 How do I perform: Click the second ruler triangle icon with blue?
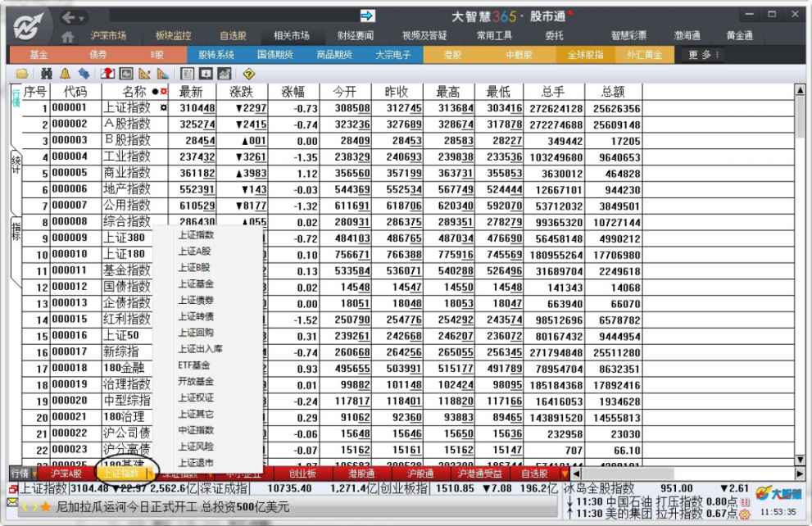click(x=162, y=74)
